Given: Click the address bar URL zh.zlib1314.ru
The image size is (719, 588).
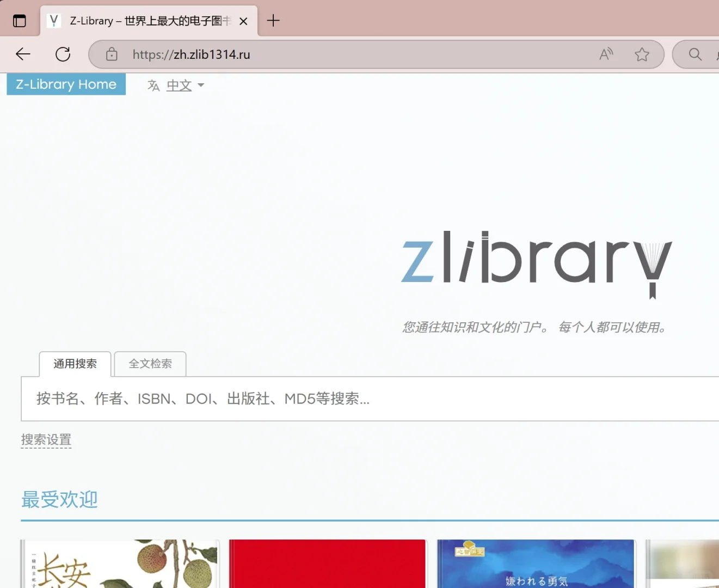Looking at the screenshot, I should click(x=192, y=54).
